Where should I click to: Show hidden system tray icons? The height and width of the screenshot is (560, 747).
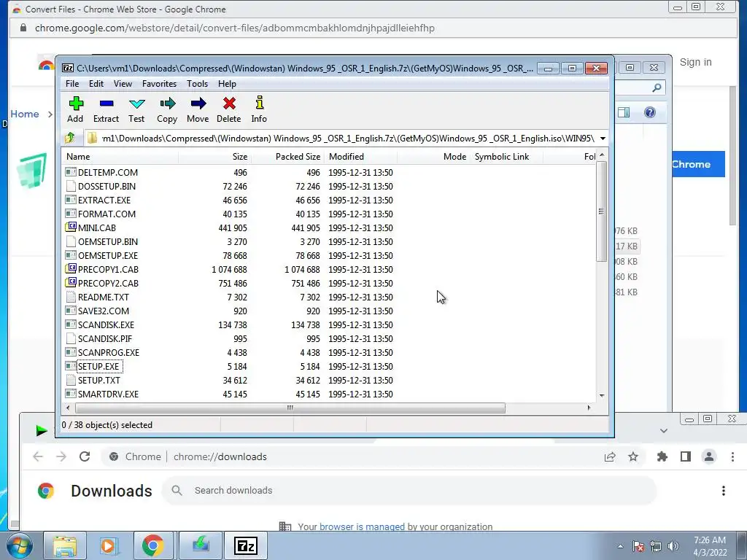620,546
